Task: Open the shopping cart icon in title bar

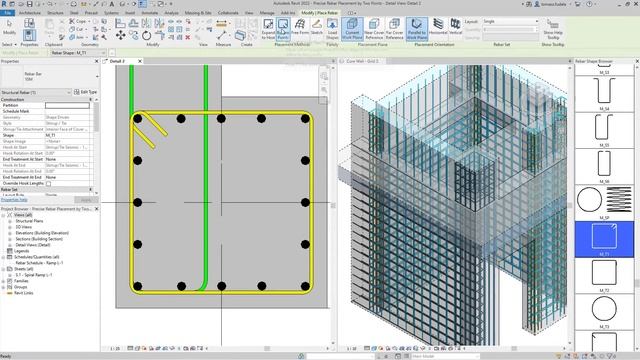Action: 578,4
